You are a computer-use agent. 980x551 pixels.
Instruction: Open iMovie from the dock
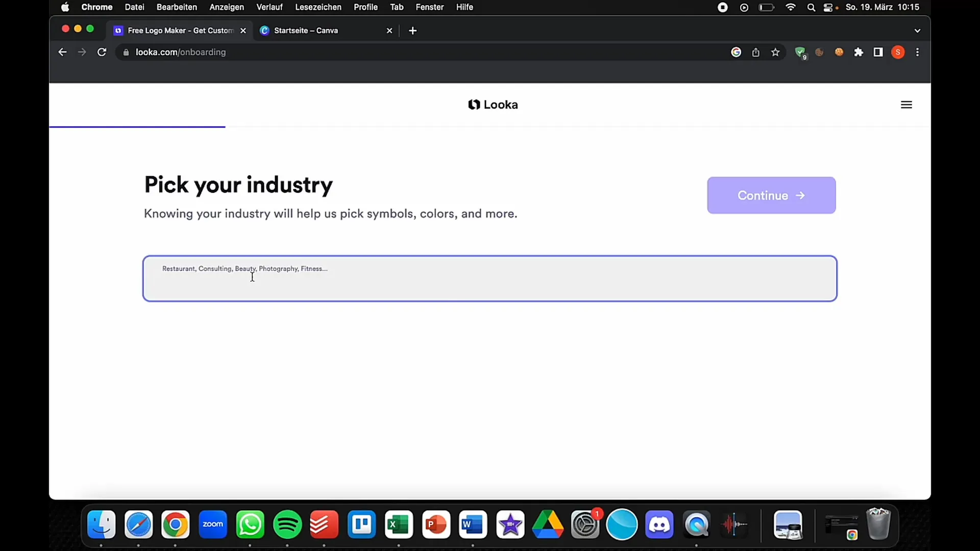click(510, 524)
